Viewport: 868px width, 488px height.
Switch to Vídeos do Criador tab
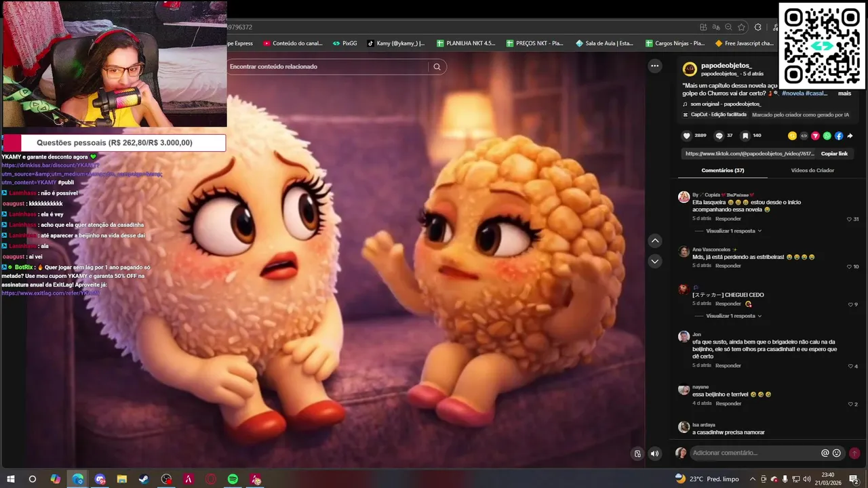click(812, 170)
